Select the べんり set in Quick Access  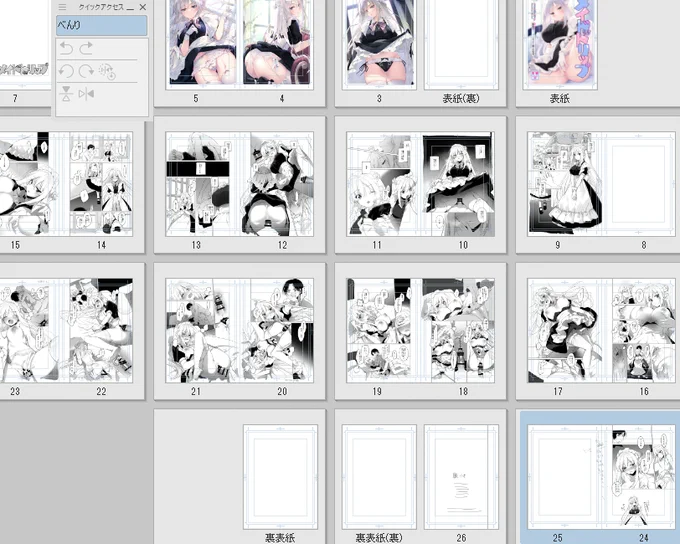pos(101,25)
